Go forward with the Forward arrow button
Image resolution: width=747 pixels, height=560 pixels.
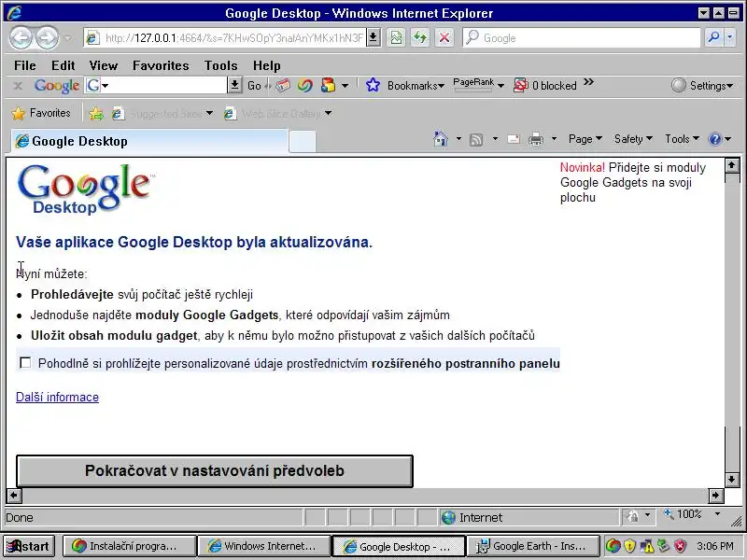[x=48, y=37]
